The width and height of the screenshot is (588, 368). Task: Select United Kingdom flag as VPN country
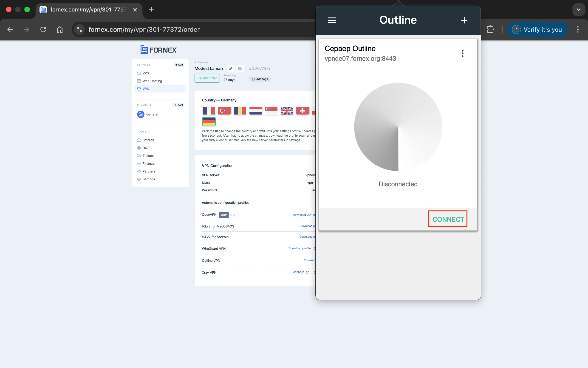(x=287, y=111)
